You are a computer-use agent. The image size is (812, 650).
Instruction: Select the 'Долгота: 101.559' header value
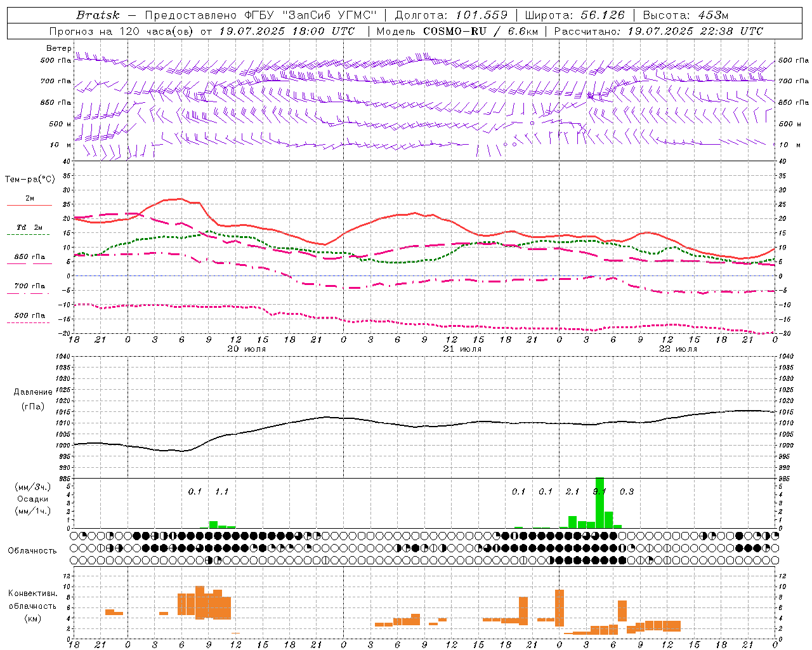click(451, 15)
